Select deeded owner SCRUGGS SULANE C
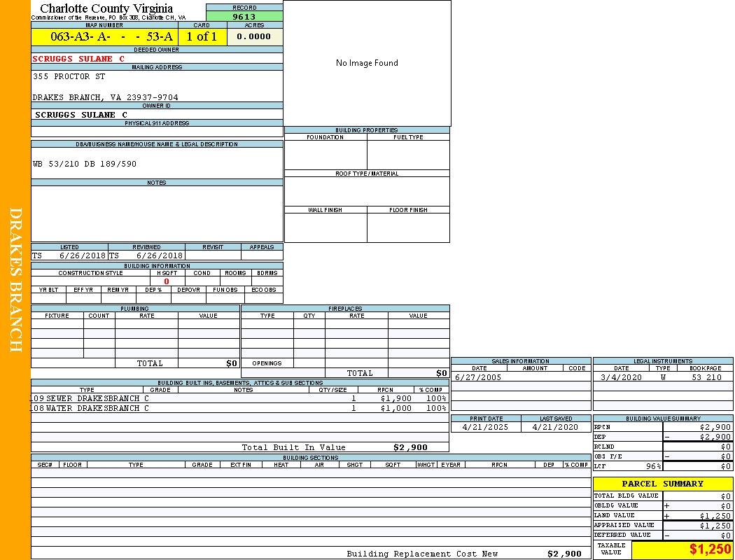The image size is (735, 560). tap(78, 59)
